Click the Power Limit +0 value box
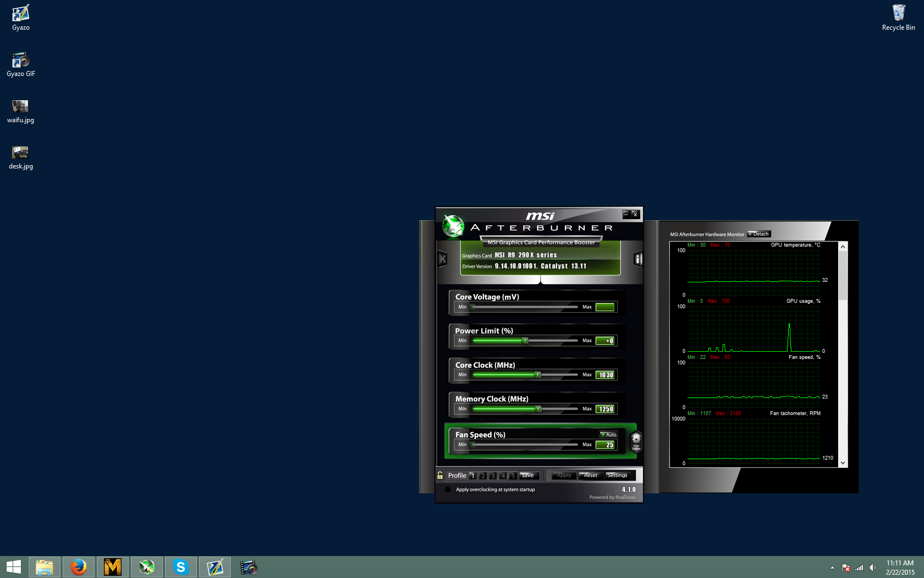 pos(605,341)
